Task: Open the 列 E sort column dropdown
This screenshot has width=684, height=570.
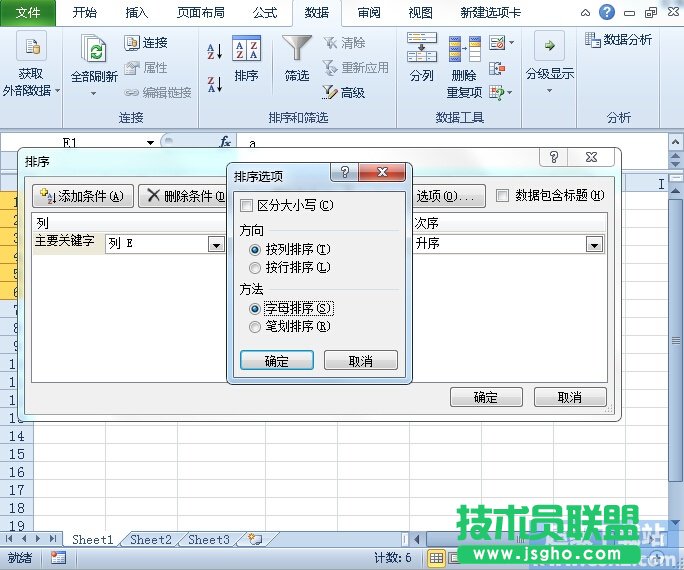Action: pyautogui.click(x=216, y=244)
